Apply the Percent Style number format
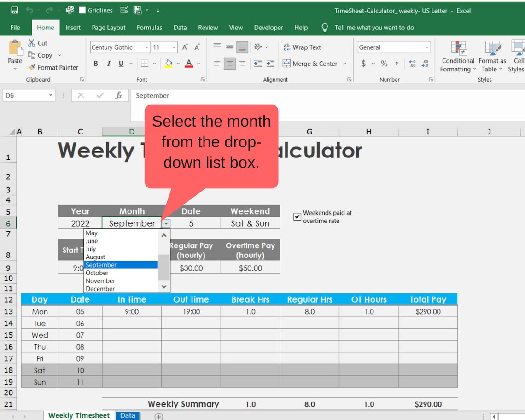 coord(384,64)
